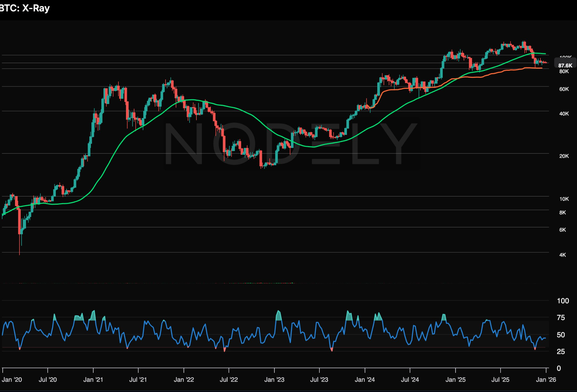Select the Jan '21 date label
The image size is (577, 392).
[93, 380]
